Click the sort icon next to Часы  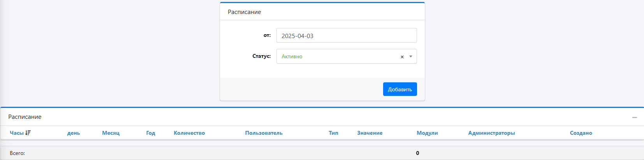point(28,133)
